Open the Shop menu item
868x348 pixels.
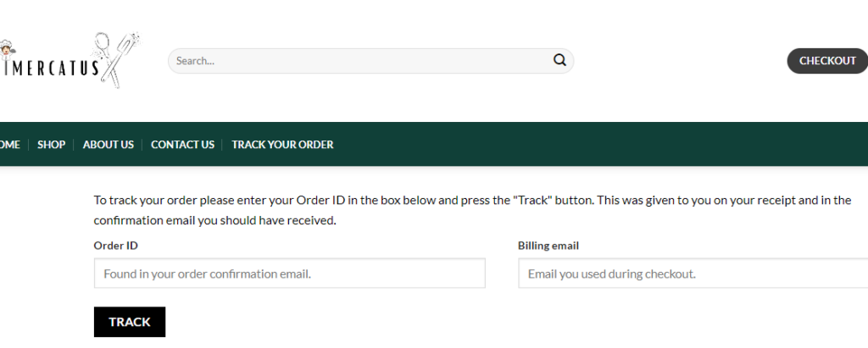click(x=51, y=145)
